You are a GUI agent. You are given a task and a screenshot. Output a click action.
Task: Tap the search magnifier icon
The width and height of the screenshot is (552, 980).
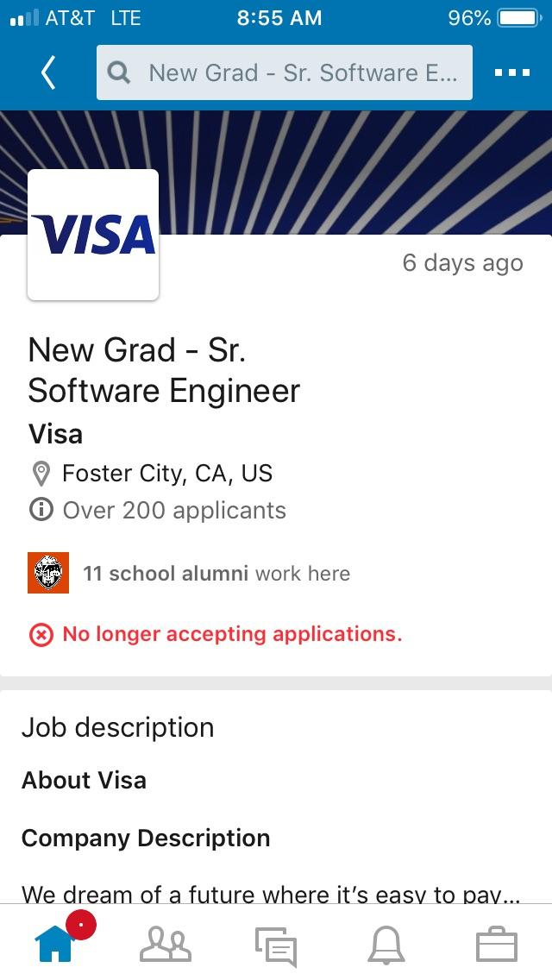pos(119,73)
